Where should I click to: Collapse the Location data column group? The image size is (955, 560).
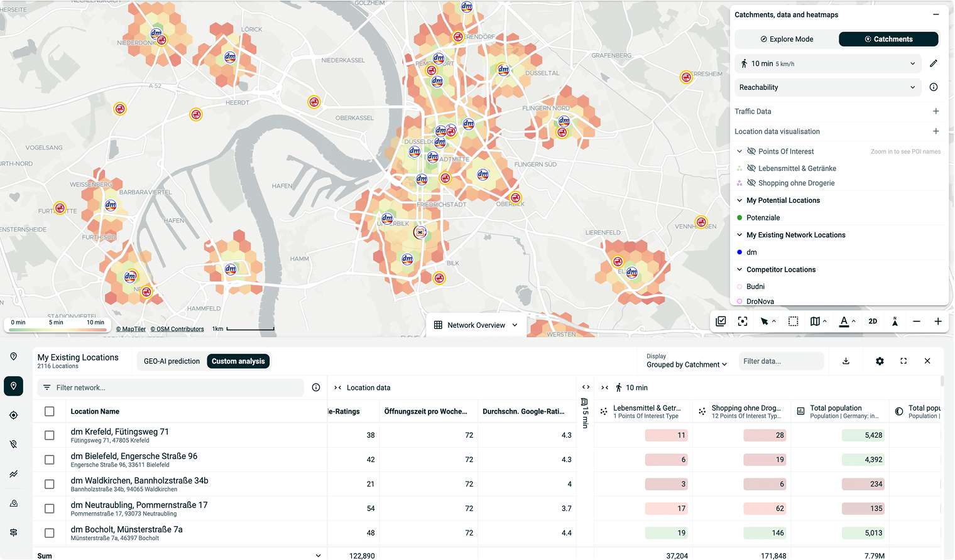337,387
